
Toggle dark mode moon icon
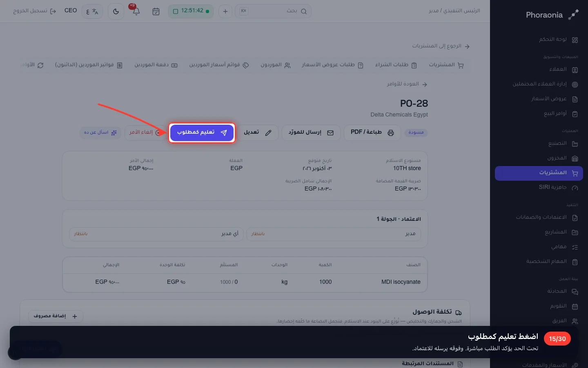click(x=116, y=11)
